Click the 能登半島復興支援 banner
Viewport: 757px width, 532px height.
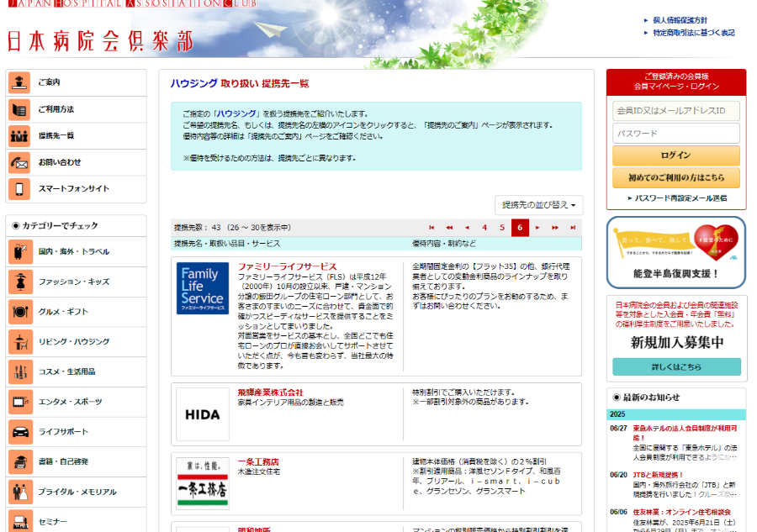tap(676, 253)
